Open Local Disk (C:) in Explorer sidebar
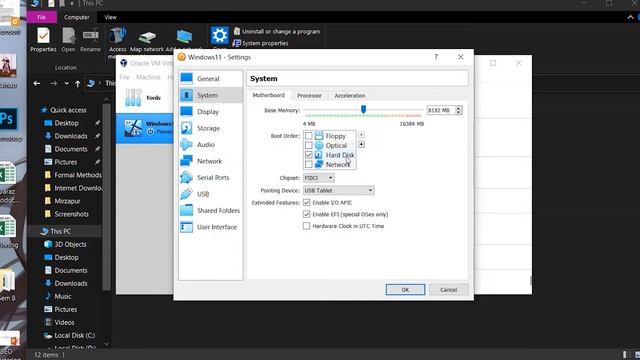Viewport: 640px width, 360px height. (x=70, y=335)
